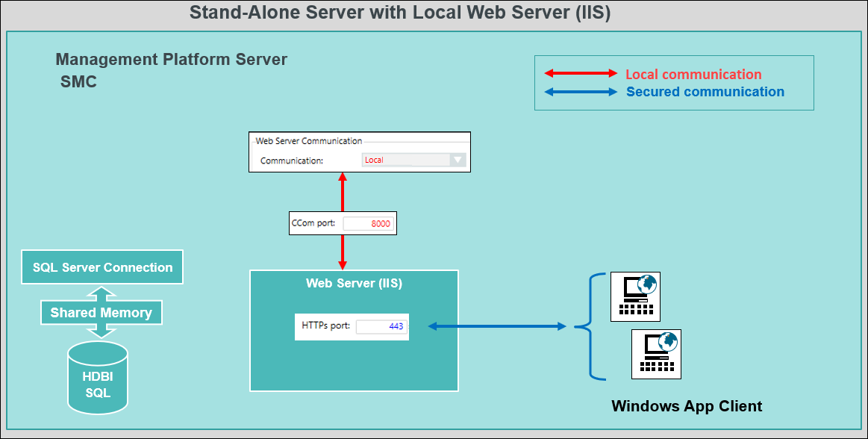The height and width of the screenshot is (439, 868).
Task: Toggle the Web Server IIS block
Action: click(x=354, y=284)
